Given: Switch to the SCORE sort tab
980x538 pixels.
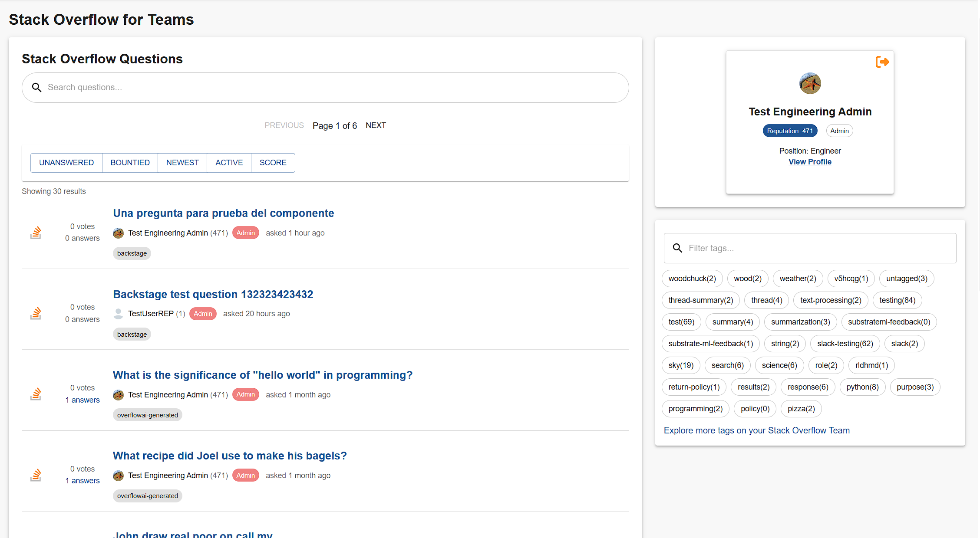Looking at the screenshot, I should click(x=273, y=163).
